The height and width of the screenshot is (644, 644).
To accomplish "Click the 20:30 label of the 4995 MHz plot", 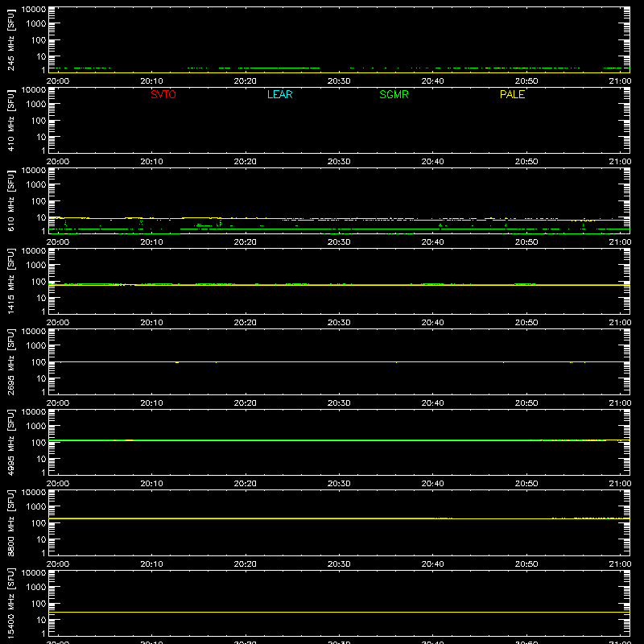I will pyautogui.click(x=339, y=484).
